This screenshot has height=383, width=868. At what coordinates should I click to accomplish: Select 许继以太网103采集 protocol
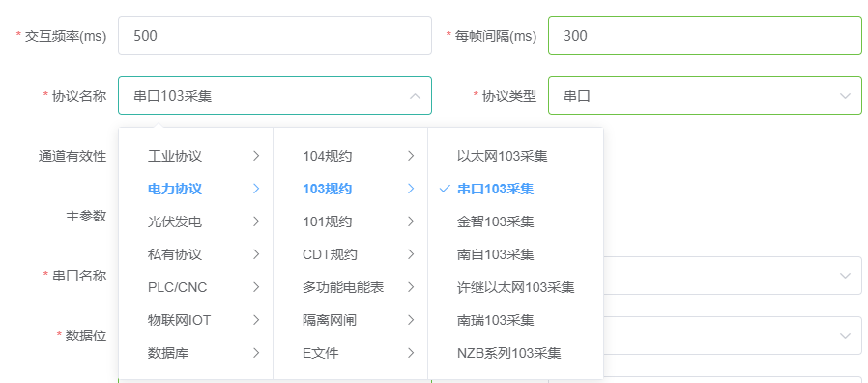[x=515, y=287]
